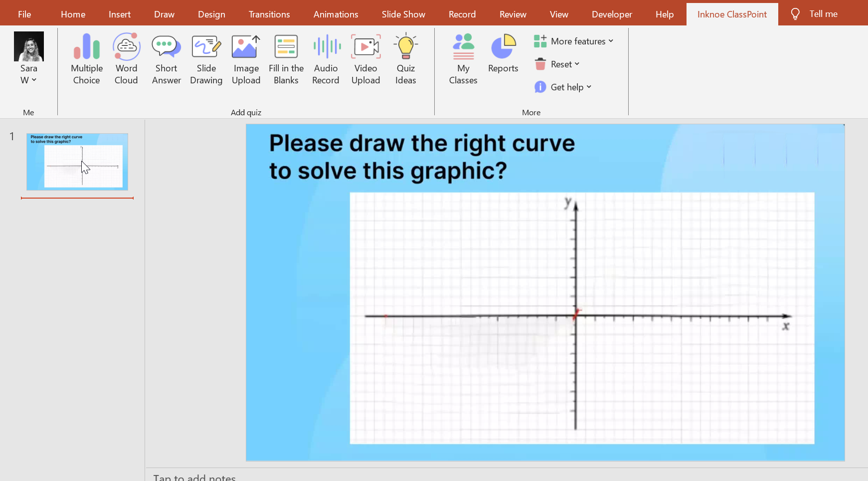Add an Audio Record activity

[x=326, y=59]
